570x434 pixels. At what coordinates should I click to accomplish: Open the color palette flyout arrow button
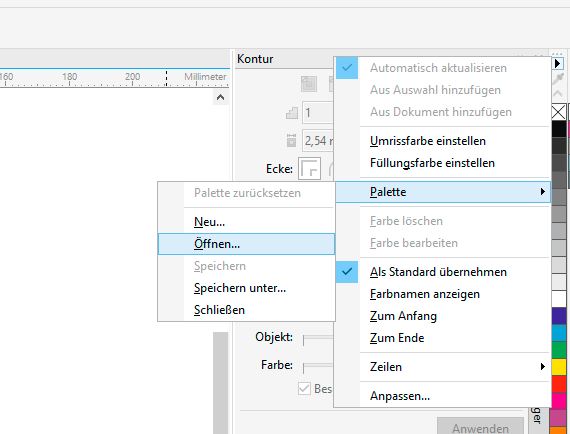click(x=558, y=64)
